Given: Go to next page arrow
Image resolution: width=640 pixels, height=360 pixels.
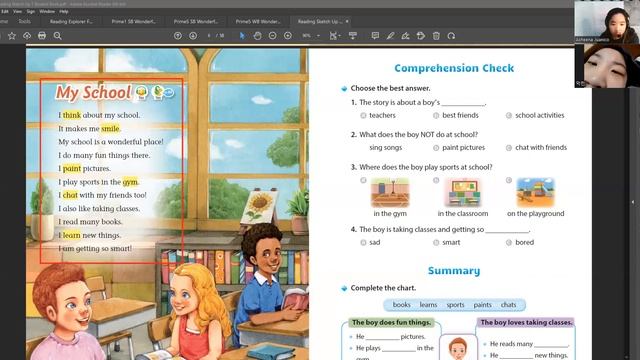Looking at the screenshot, I should tap(193, 36).
